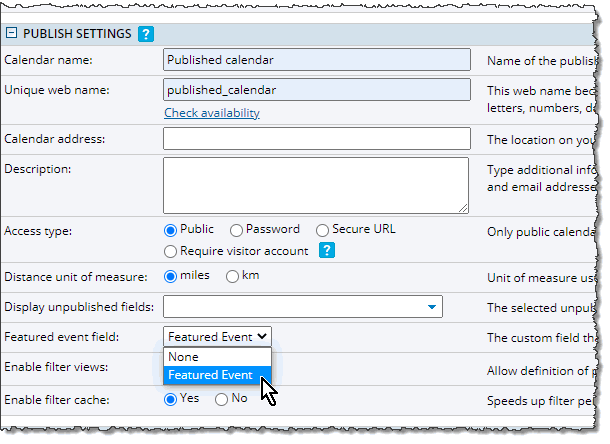Click the Check availability link
610x444 pixels.
212,113
